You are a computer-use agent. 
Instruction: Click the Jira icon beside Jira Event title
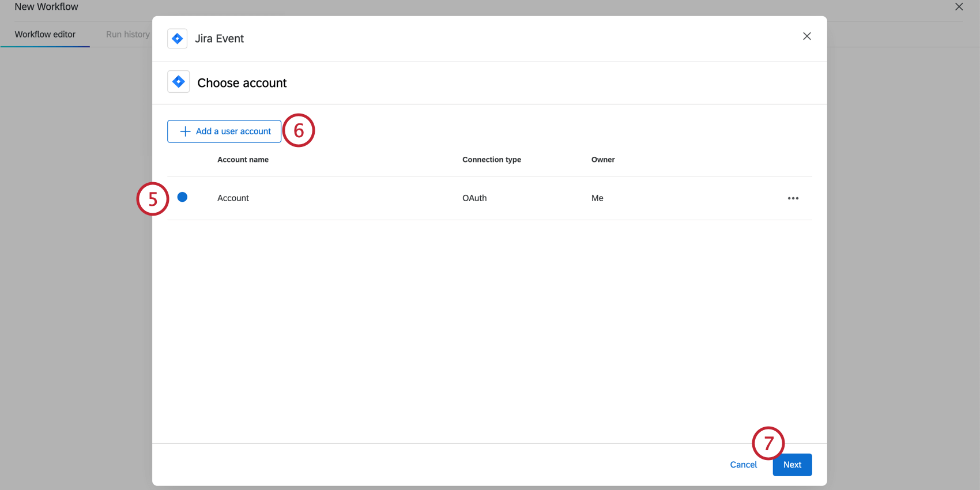pos(177,39)
